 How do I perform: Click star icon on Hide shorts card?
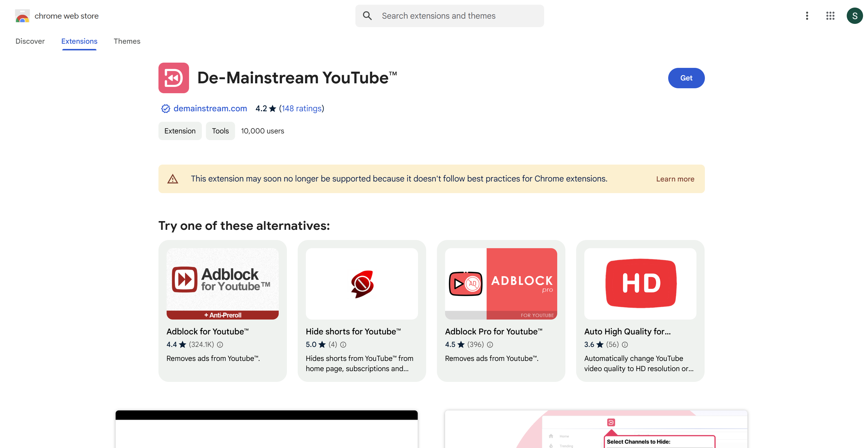(322, 345)
